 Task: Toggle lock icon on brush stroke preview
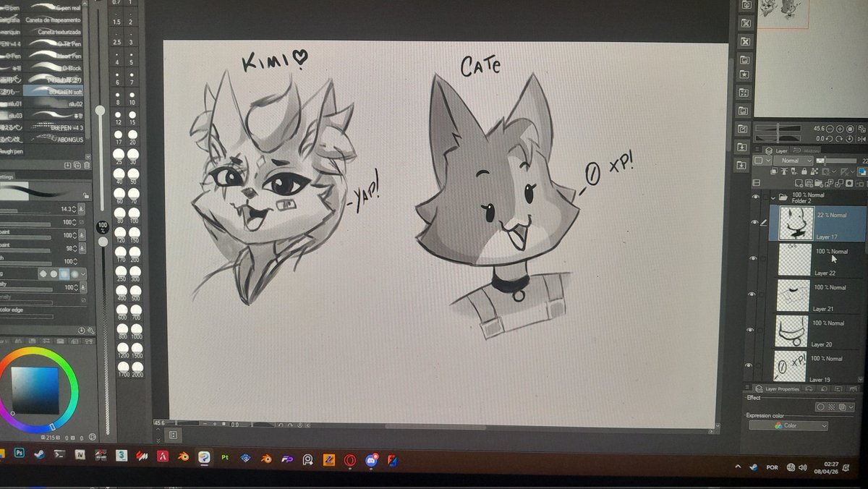[86, 195]
